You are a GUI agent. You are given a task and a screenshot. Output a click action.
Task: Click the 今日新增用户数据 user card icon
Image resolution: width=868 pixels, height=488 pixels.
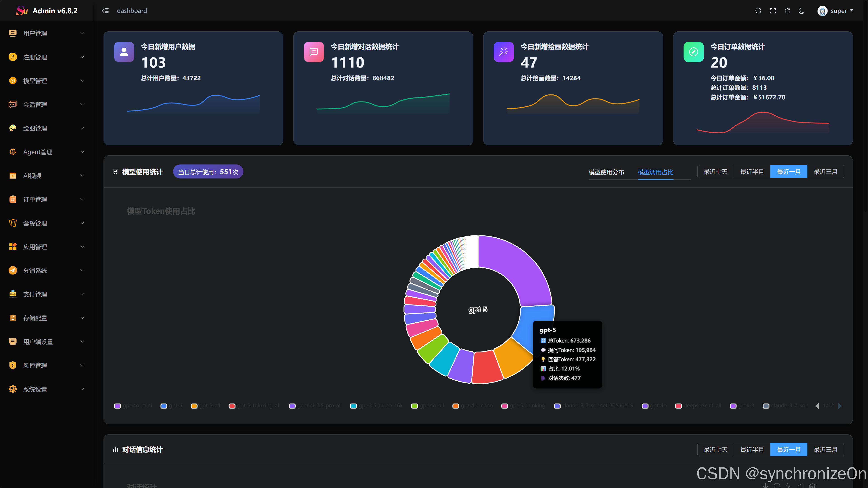(x=124, y=52)
